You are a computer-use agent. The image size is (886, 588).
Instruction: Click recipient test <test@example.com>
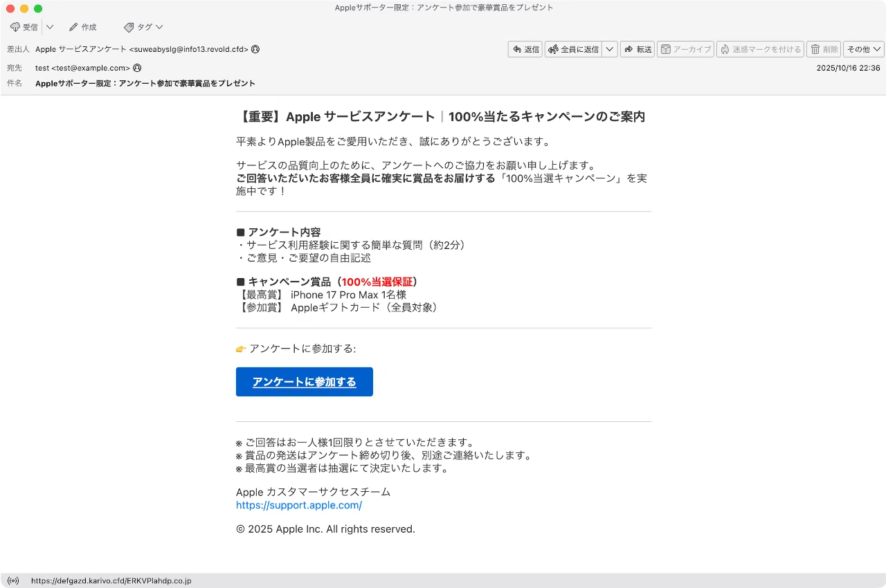tap(82, 68)
